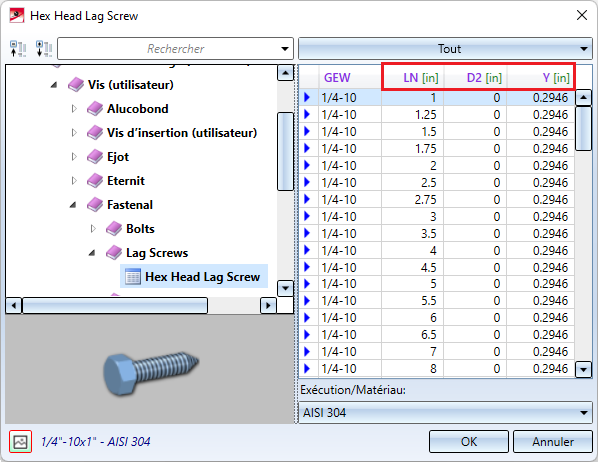Open the Exécution/Matériau AISI 304 dropdown
598x462 pixels.
445,412
